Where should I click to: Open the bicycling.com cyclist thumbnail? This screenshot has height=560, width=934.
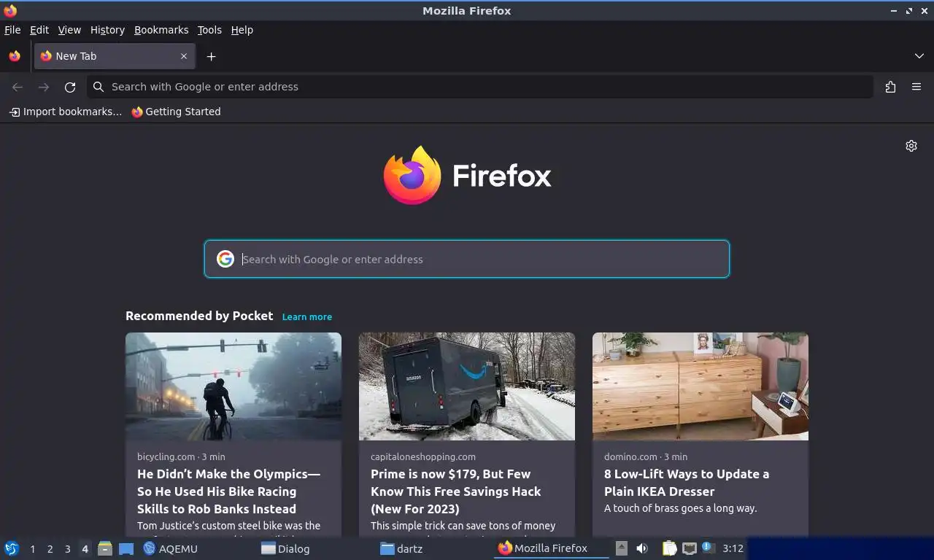coord(233,386)
